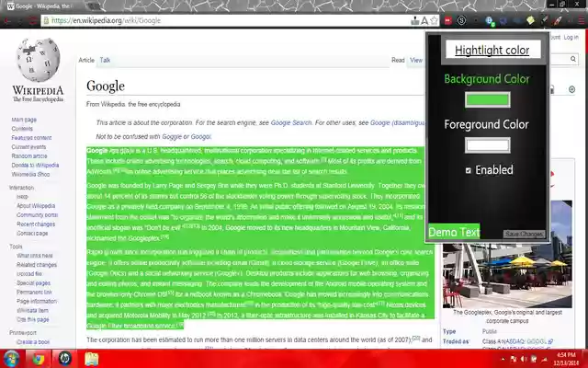Open the Featured content sidebar link
This screenshot has height=368, width=588.
pos(31,138)
